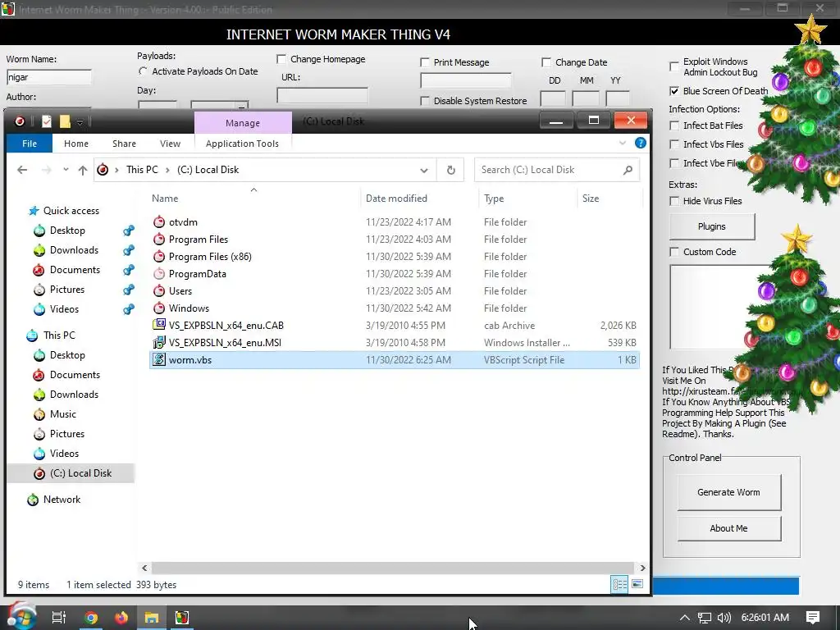
Task: Sort files by the Type column header
Action: 493,199
